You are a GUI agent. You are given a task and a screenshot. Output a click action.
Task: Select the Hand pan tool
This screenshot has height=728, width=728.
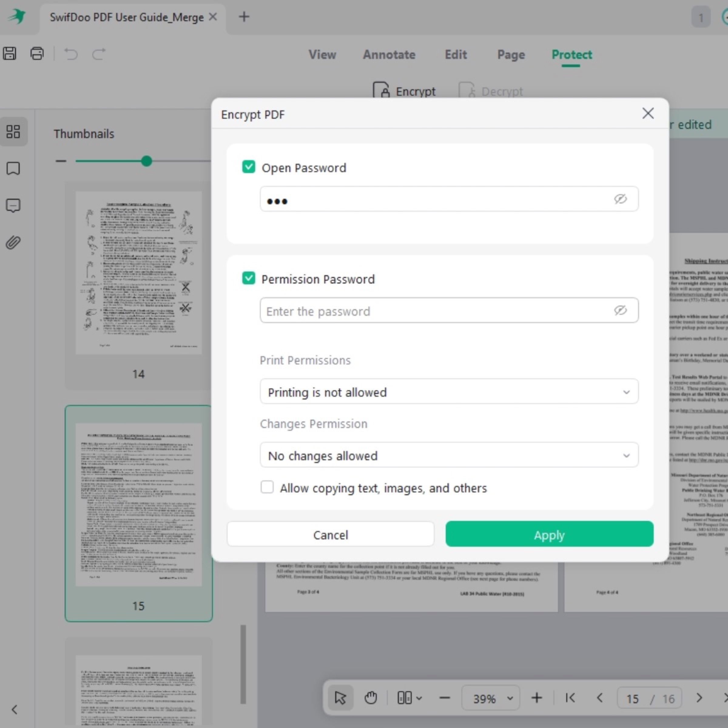tap(370, 697)
